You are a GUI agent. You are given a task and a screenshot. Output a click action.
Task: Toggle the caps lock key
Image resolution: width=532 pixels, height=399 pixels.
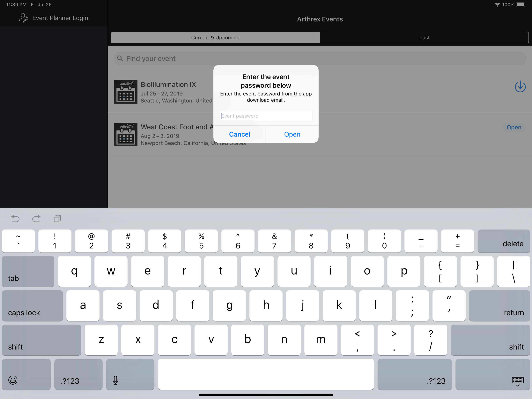click(x=32, y=306)
